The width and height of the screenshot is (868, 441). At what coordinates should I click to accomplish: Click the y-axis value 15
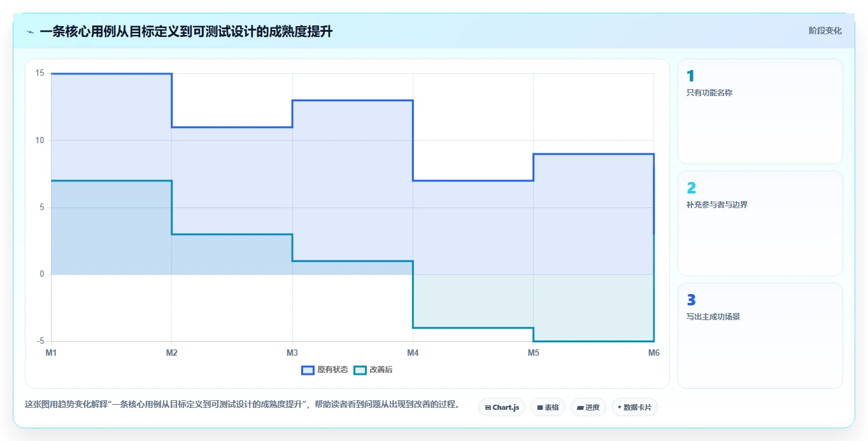tap(40, 73)
